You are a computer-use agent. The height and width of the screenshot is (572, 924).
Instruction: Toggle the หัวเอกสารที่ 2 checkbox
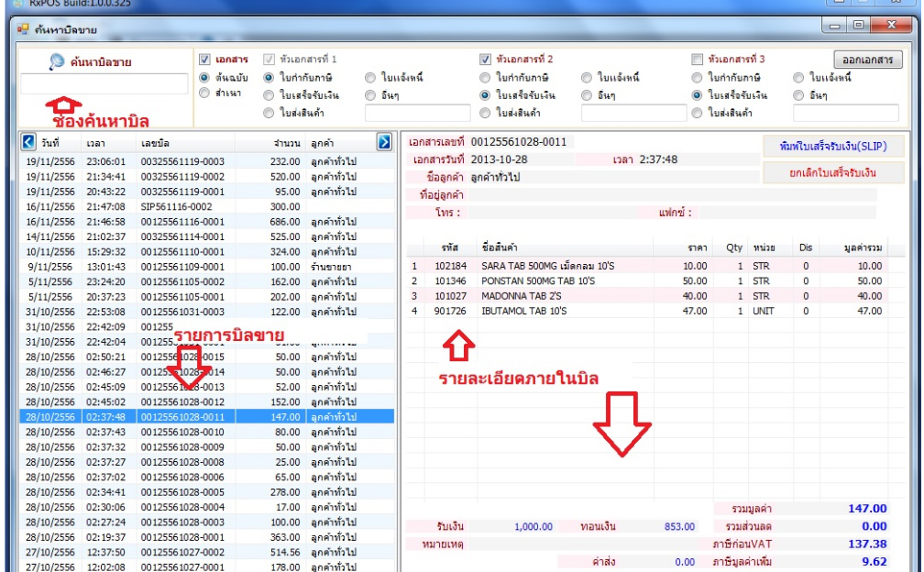(485, 59)
